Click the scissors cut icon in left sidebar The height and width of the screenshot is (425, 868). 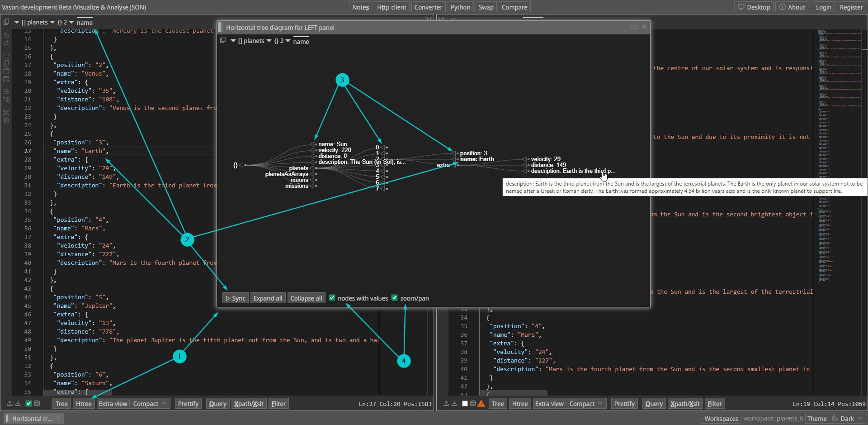6,113
